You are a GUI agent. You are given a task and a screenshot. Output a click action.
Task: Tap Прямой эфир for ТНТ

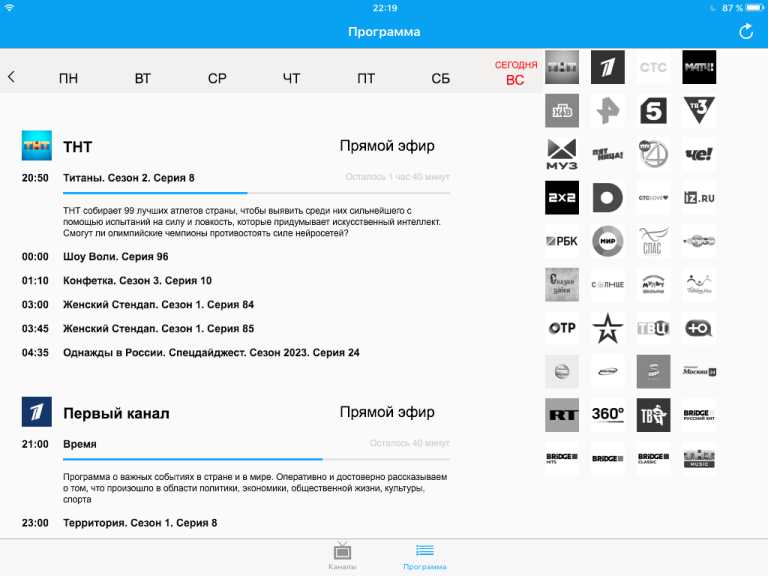click(387, 146)
